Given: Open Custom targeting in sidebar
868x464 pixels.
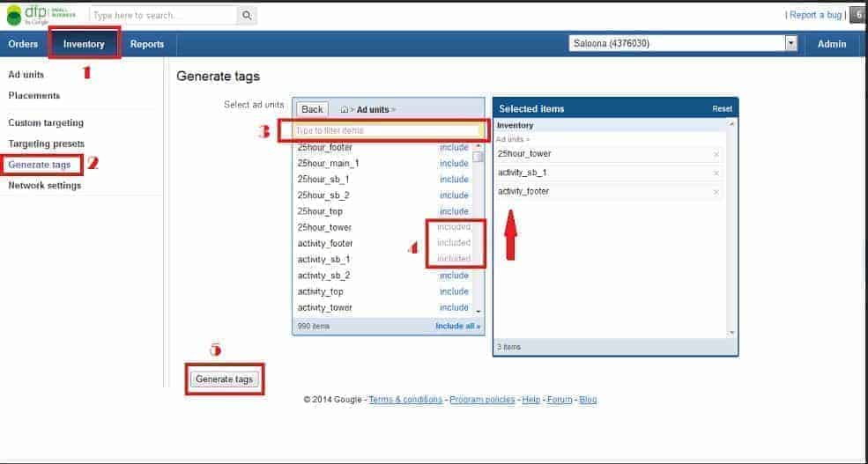Looking at the screenshot, I should tap(46, 122).
